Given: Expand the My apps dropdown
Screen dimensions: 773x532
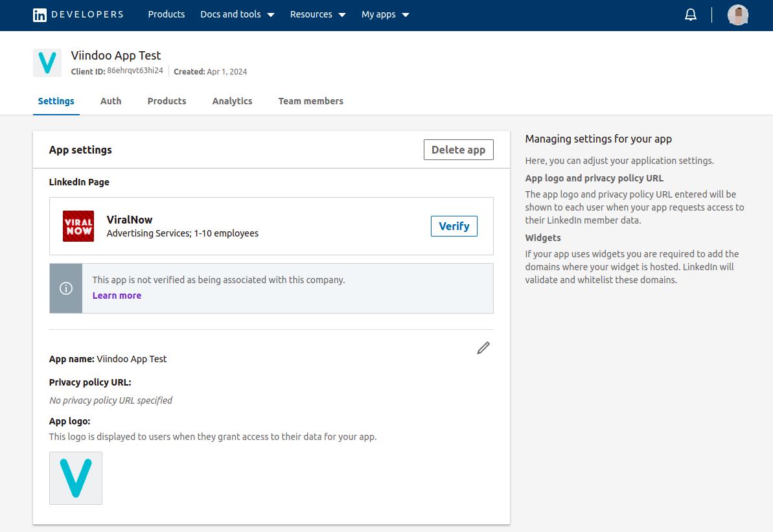Looking at the screenshot, I should tap(386, 14).
